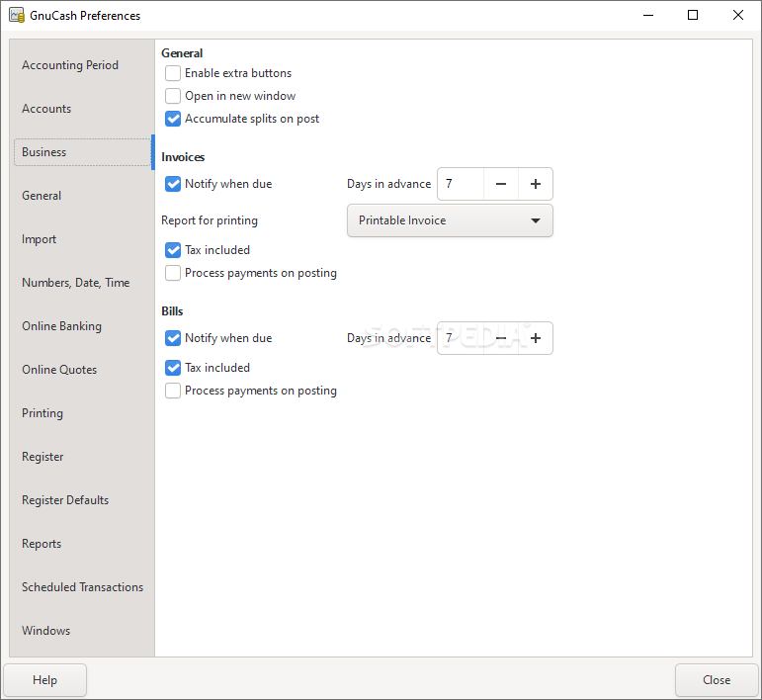The width and height of the screenshot is (762, 700).
Task: Click Bills days in advance input field
Action: click(461, 338)
